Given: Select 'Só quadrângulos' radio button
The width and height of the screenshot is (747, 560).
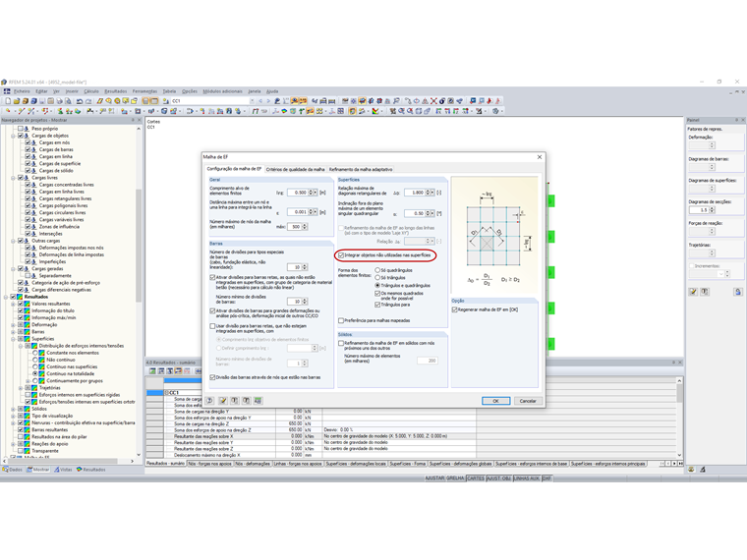Looking at the screenshot, I should point(377,270).
